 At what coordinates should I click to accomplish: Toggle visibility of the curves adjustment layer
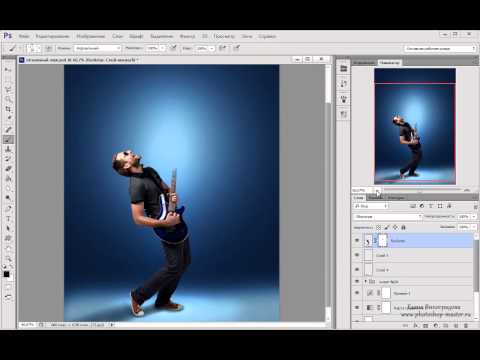tap(357, 293)
